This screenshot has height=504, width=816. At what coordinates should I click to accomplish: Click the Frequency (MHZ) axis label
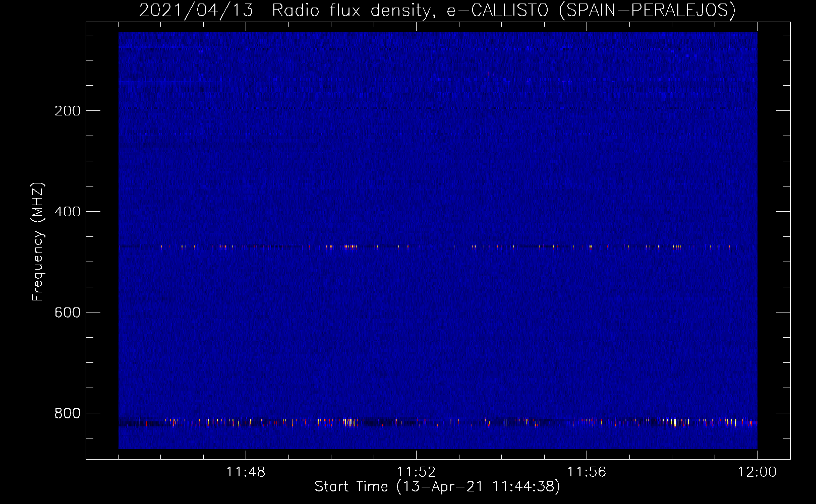[x=38, y=242]
